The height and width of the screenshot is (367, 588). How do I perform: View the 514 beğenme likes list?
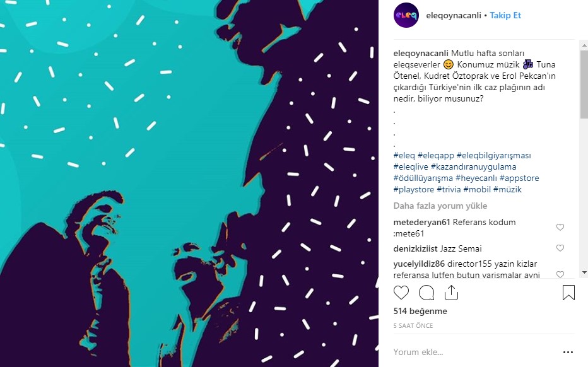coord(420,311)
